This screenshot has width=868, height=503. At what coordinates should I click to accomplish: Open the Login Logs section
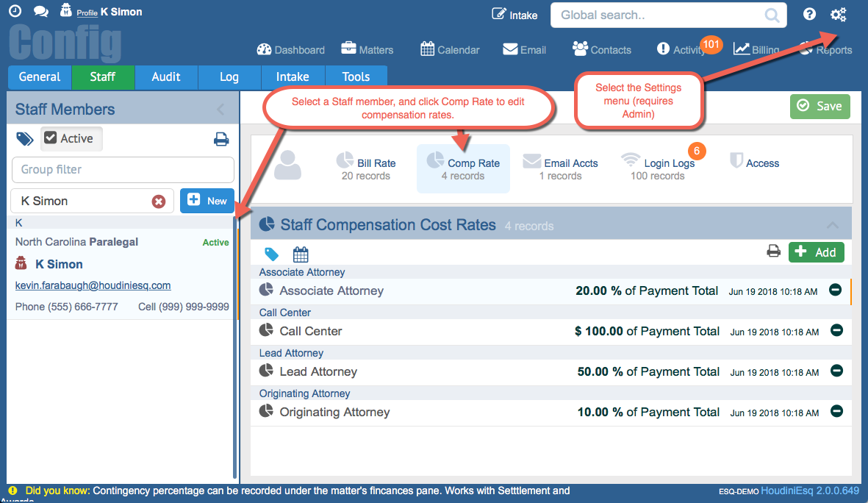click(658, 168)
